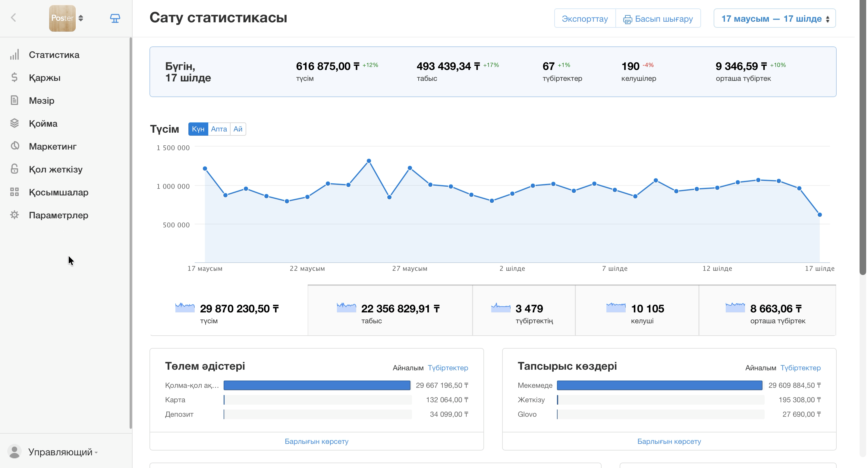This screenshot has height=468, width=868.
Task: Open the date range 17 маусым — 17 шілде dropdown
Action: (774, 18)
